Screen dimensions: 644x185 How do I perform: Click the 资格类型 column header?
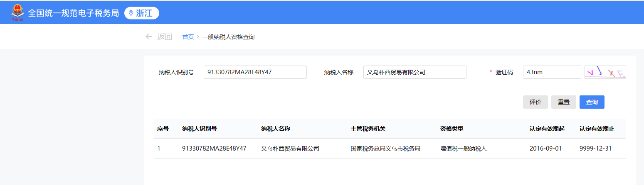[x=452, y=129]
